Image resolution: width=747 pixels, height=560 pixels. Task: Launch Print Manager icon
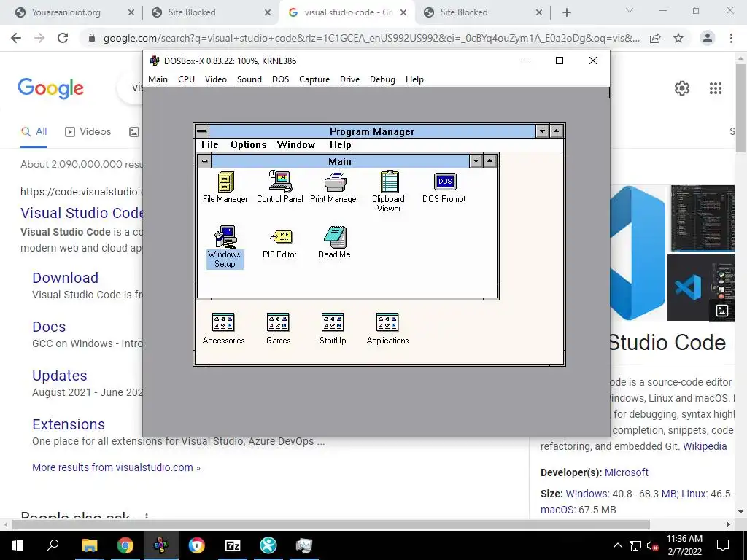(334, 187)
